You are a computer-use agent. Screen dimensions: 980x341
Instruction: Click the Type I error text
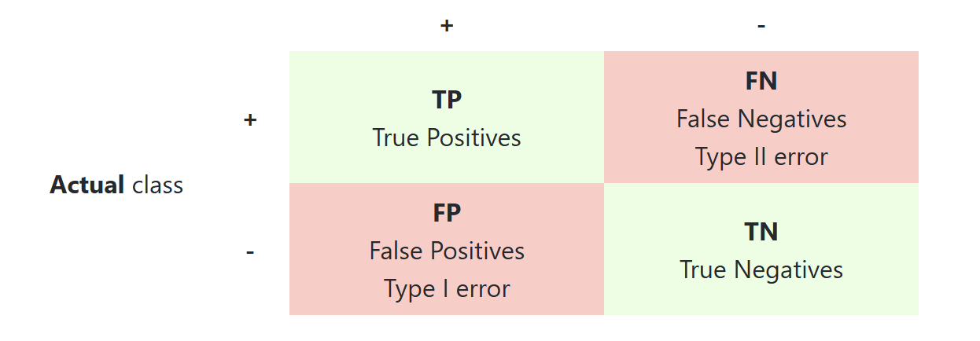click(447, 288)
